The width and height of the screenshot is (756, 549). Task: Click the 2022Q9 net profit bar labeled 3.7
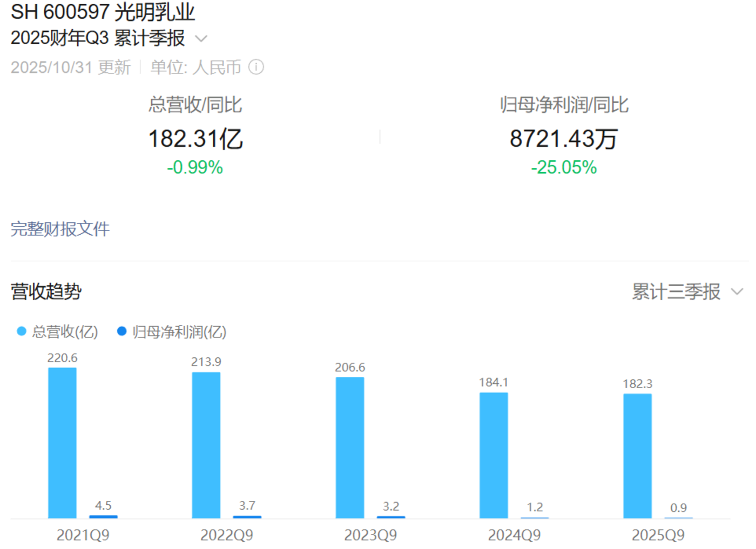(x=247, y=517)
